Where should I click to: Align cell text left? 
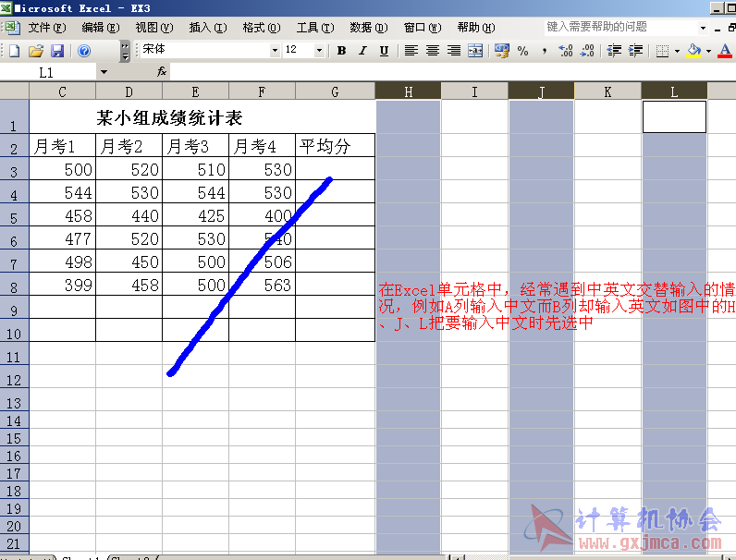pos(411,51)
